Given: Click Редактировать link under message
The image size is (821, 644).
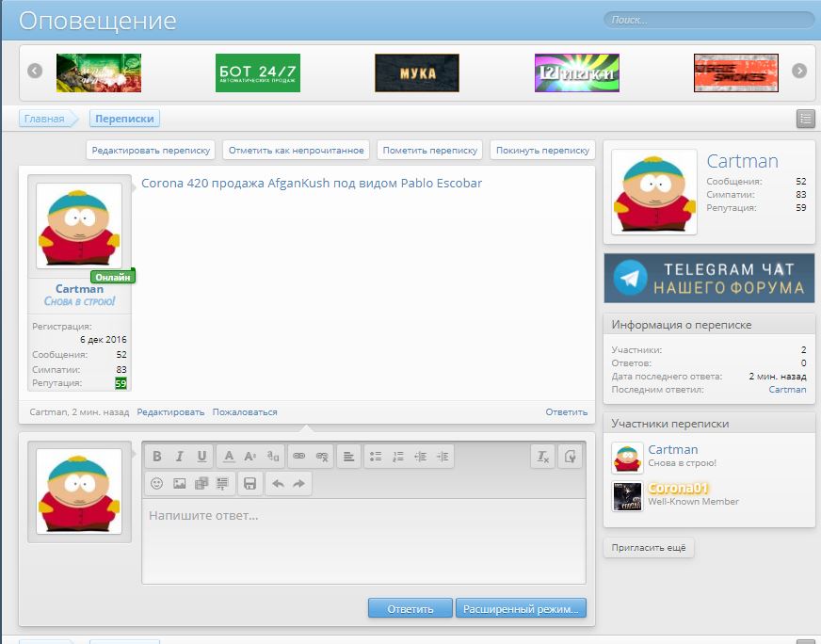Looking at the screenshot, I should [x=170, y=412].
